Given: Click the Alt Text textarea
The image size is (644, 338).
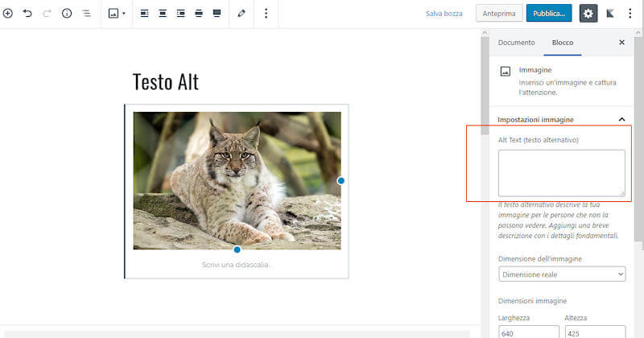Looking at the screenshot, I should 561,173.
